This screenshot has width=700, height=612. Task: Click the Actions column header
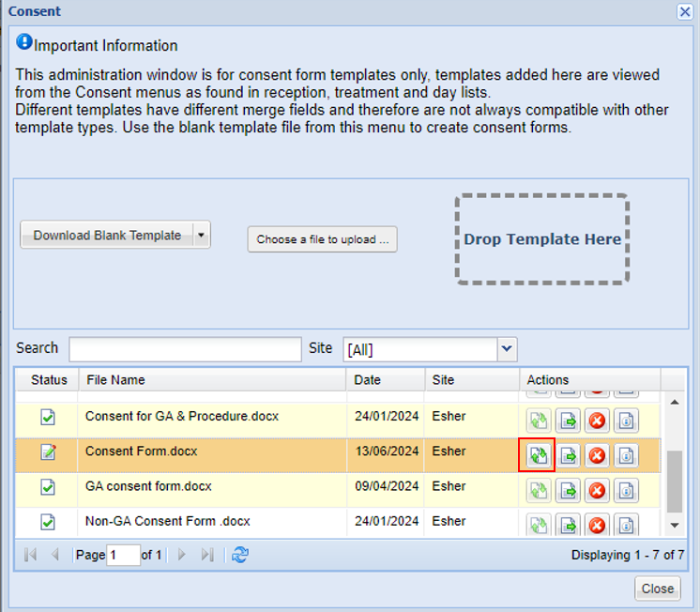pyautogui.click(x=590, y=380)
